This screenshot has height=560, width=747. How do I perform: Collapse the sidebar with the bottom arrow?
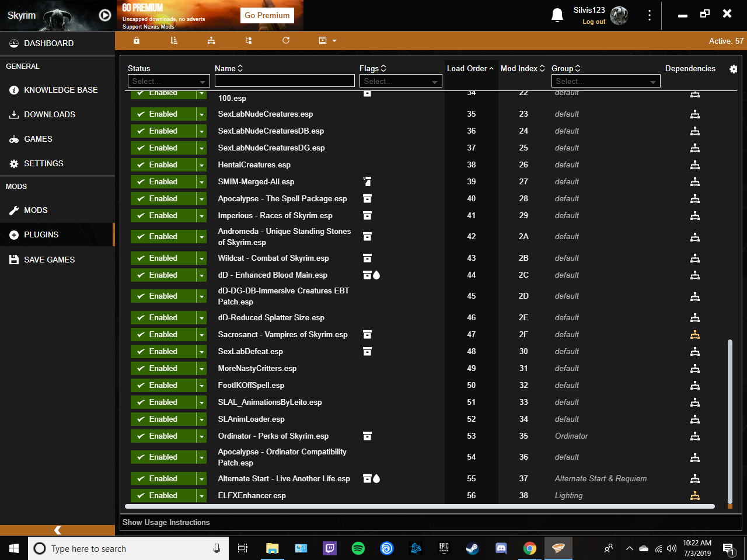[57, 530]
